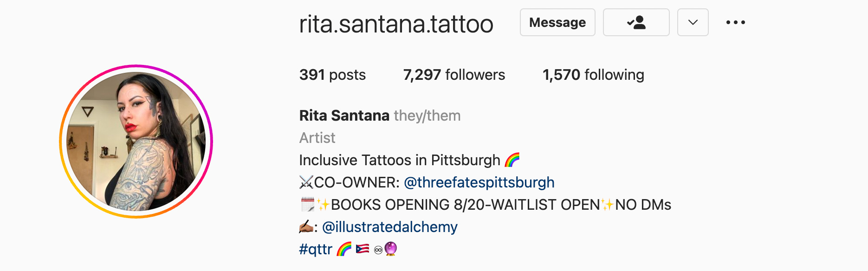
Task: Click the they/them pronouns label
Action: click(427, 116)
